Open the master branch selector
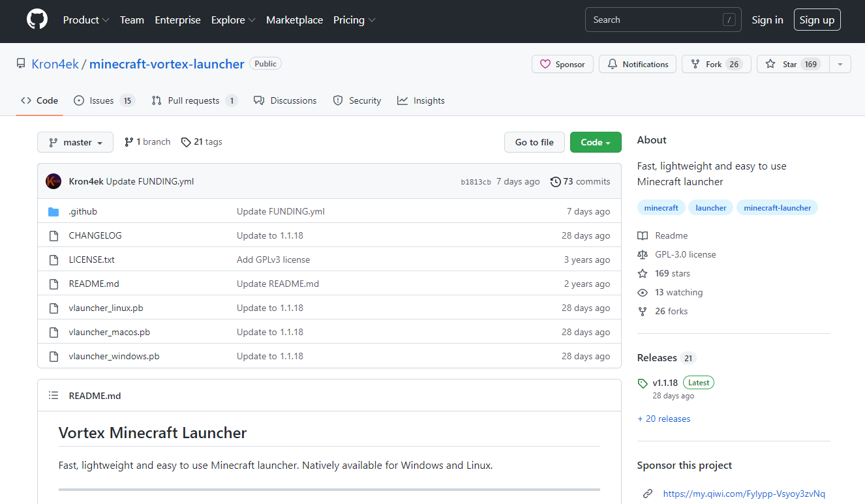 pyautogui.click(x=75, y=142)
